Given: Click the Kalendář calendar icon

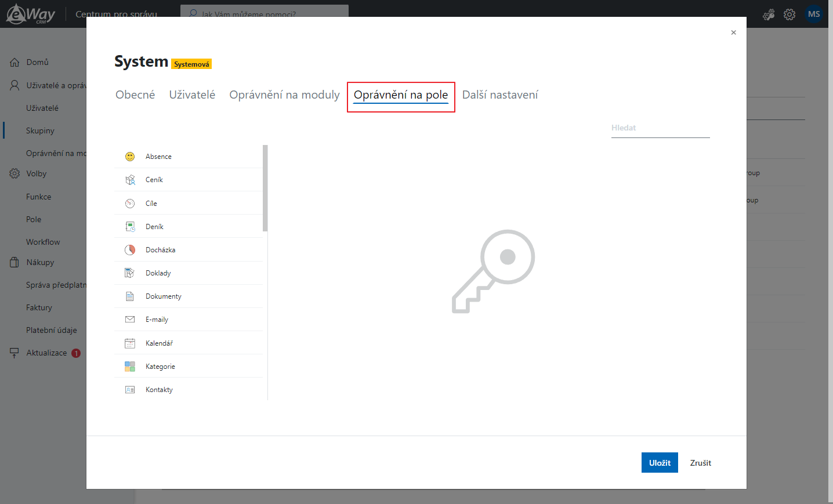Looking at the screenshot, I should click(x=130, y=343).
